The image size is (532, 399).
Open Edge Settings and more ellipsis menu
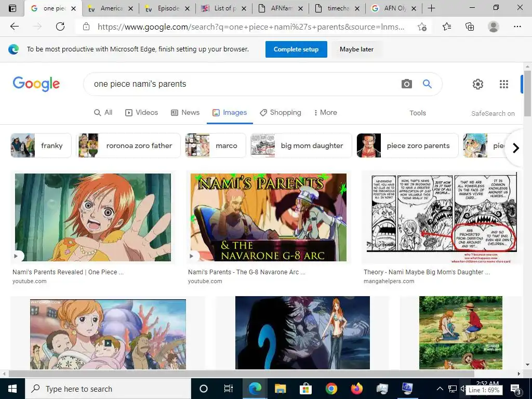(517, 26)
